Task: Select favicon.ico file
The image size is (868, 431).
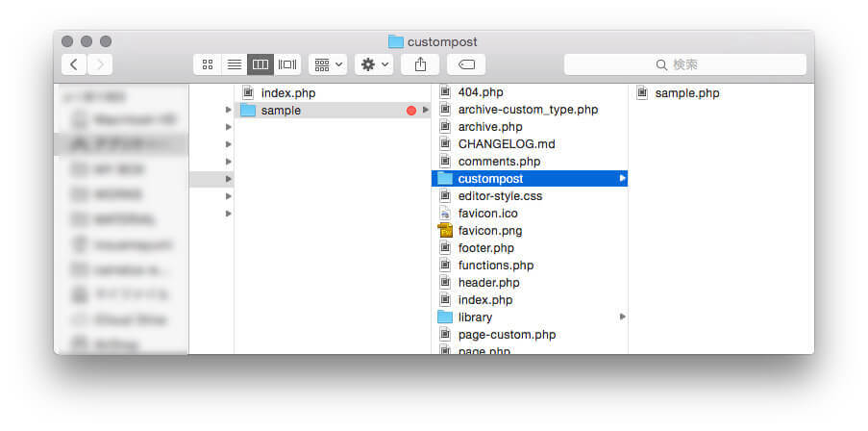Action: (530, 214)
